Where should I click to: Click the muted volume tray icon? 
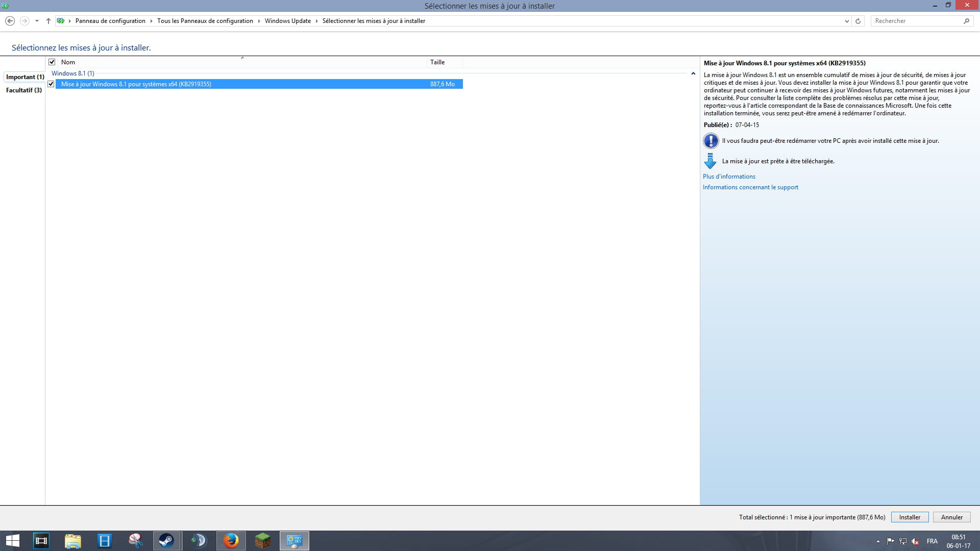tap(915, 541)
